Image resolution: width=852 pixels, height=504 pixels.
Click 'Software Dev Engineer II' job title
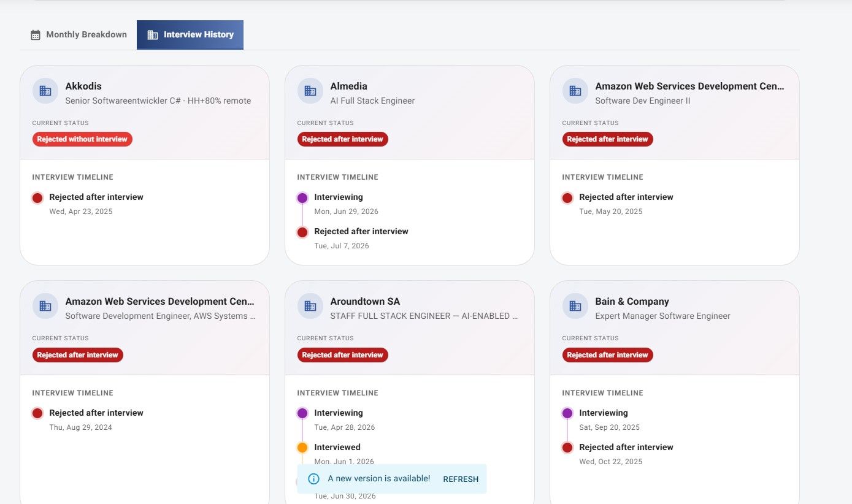[x=643, y=101]
